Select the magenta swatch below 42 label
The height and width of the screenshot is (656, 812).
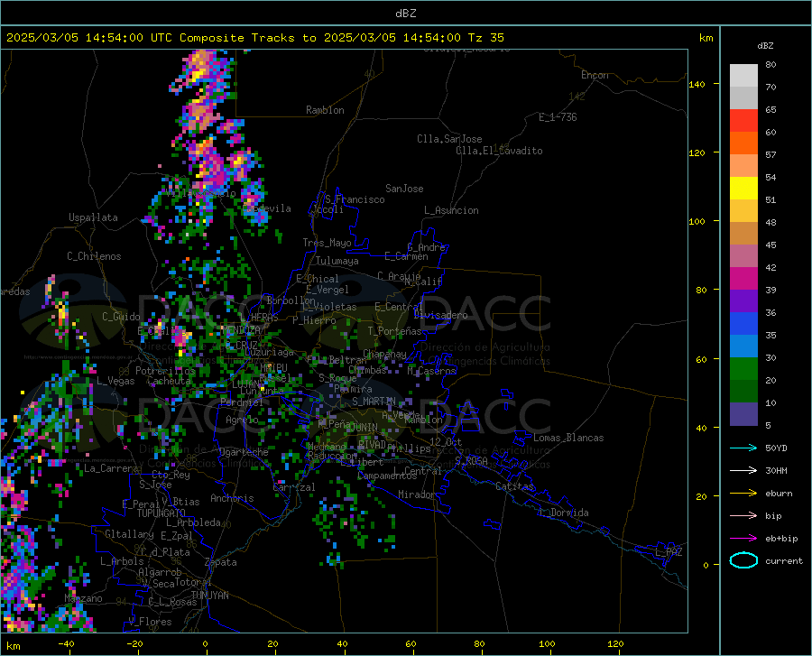[x=743, y=279]
